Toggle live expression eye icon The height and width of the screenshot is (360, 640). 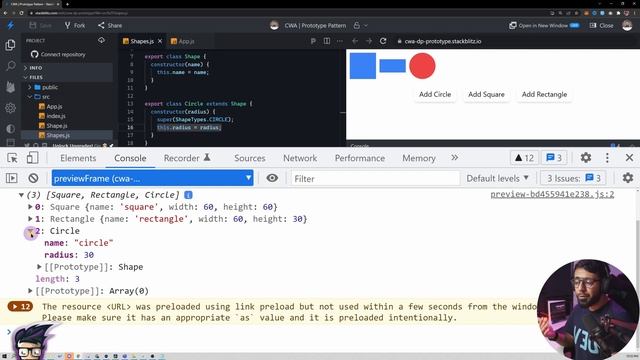click(272, 178)
